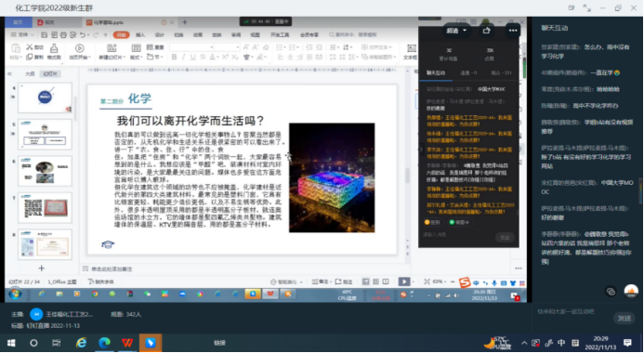Expand the font name combo box
Image resolution: width=644 pixels, height=353 pixels.
coord(191,47)
